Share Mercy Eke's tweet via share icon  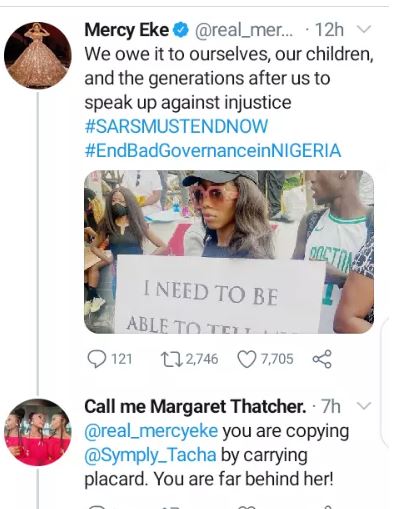322,359
